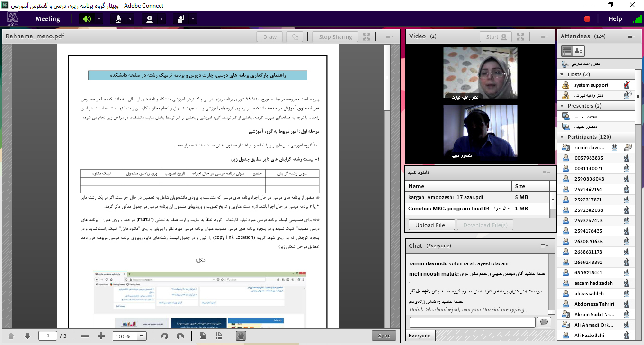Collapse the Hosts (2) group
The width and height of the screenshot is (644, 345).
point(562,74)
